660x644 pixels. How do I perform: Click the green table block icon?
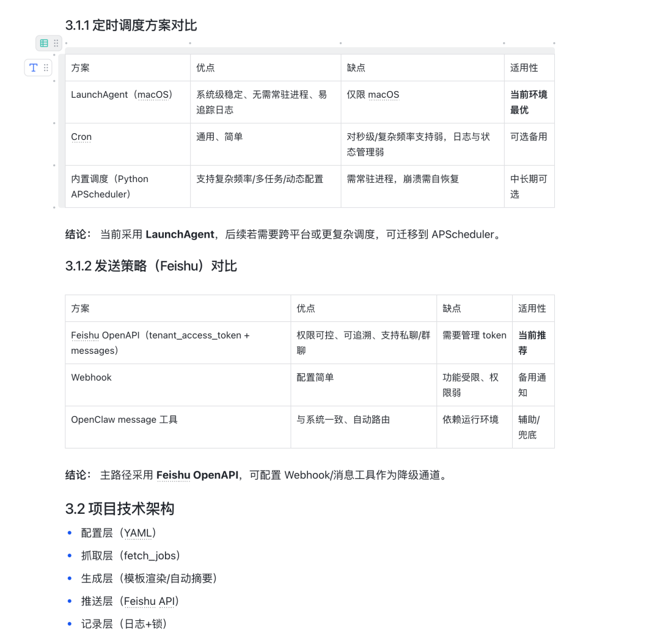[x=44, y=43]
